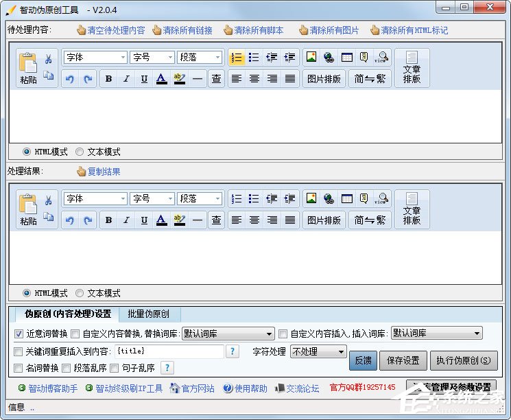
Task: Select the 伪原创(内容处理)设置 tab
Action: coord(67,314)
